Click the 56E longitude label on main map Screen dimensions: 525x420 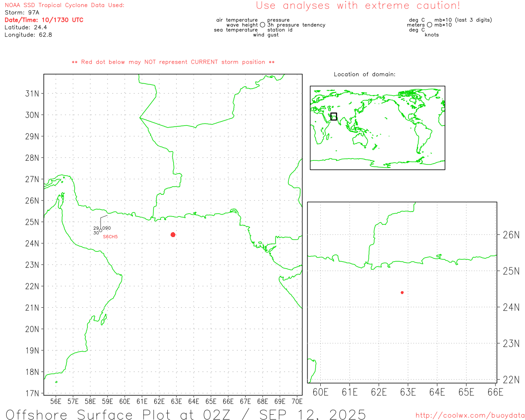click(56, 402)
